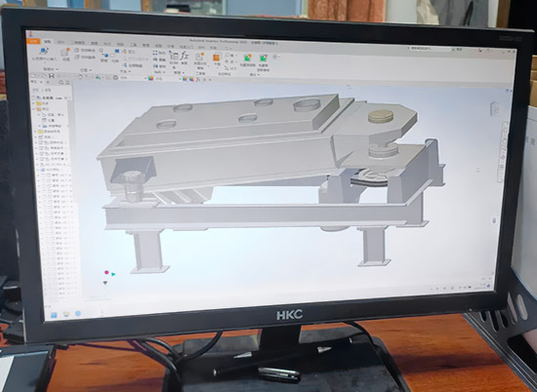Click the Place component icon
Screen dimensions: 537x392
pos(45,52)
